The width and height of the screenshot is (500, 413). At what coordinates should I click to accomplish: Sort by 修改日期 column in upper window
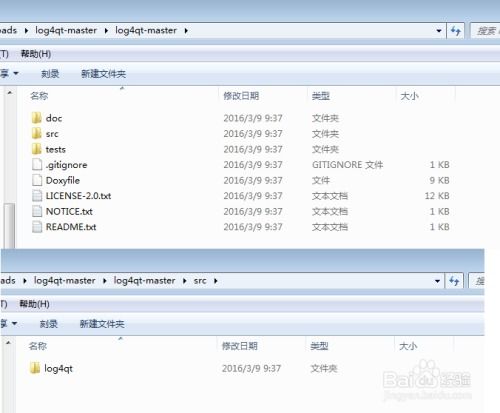[x=241, y=96]
